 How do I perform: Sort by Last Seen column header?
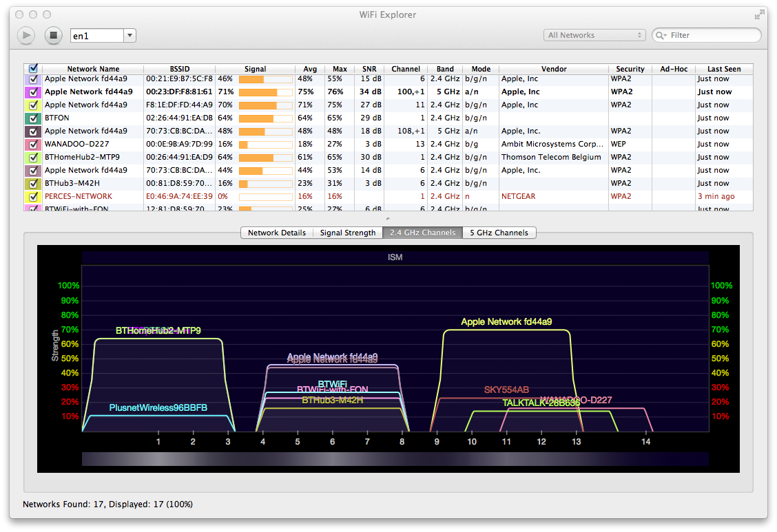[723, 69]
